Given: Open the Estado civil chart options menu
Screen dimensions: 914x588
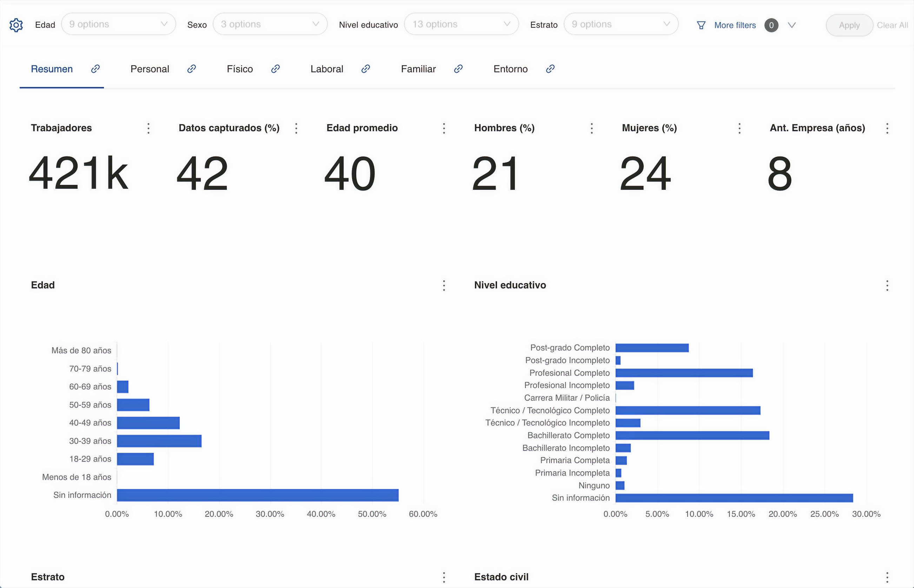Looking at the screenshot, I should [x=887, y=577].
